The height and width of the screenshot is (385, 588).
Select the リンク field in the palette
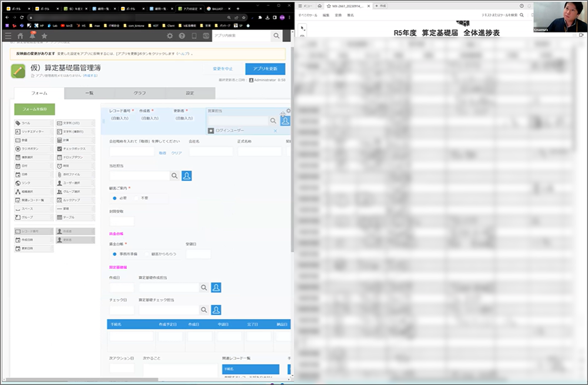34,183
